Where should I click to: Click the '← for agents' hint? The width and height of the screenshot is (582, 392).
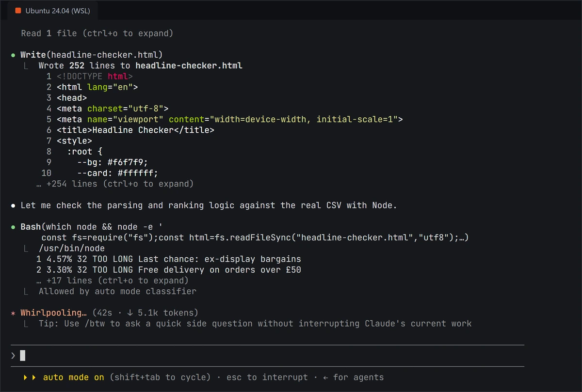coord(353,377)
